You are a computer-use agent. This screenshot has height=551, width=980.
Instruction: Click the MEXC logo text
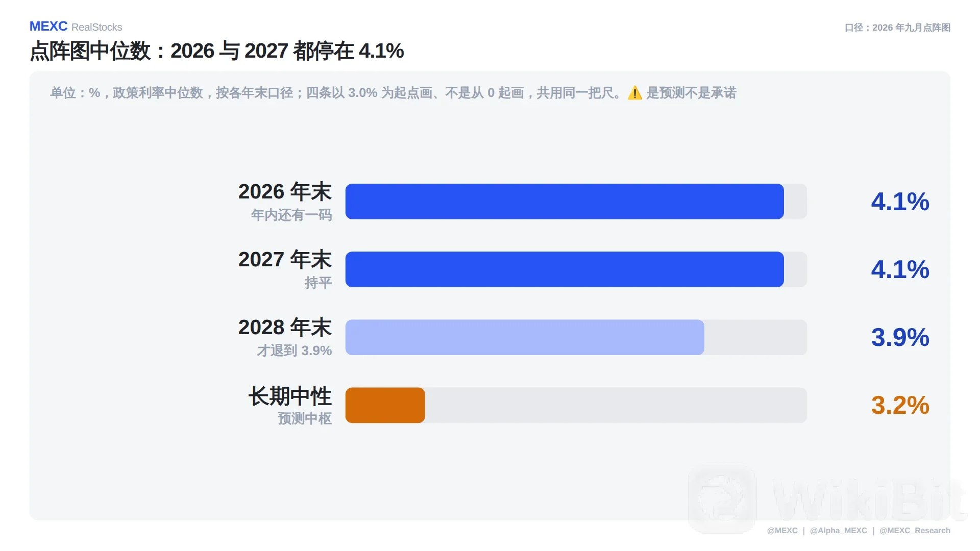click(48, 27)
